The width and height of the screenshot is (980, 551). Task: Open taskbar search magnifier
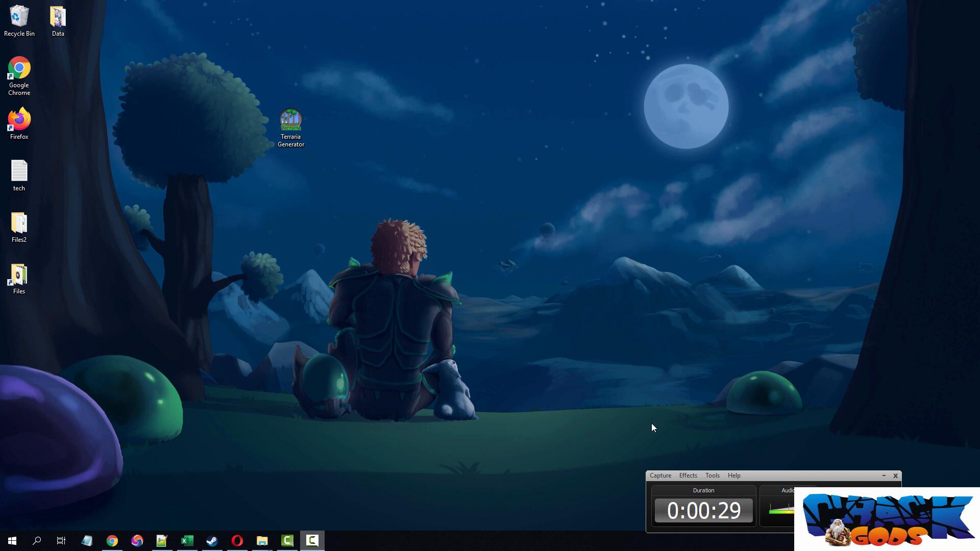coord(37,540)
